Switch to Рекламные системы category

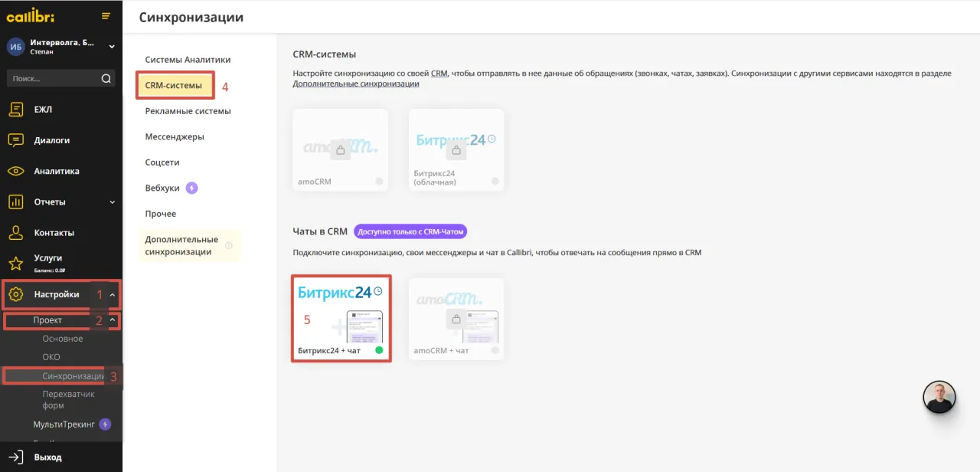pos(188,111)
